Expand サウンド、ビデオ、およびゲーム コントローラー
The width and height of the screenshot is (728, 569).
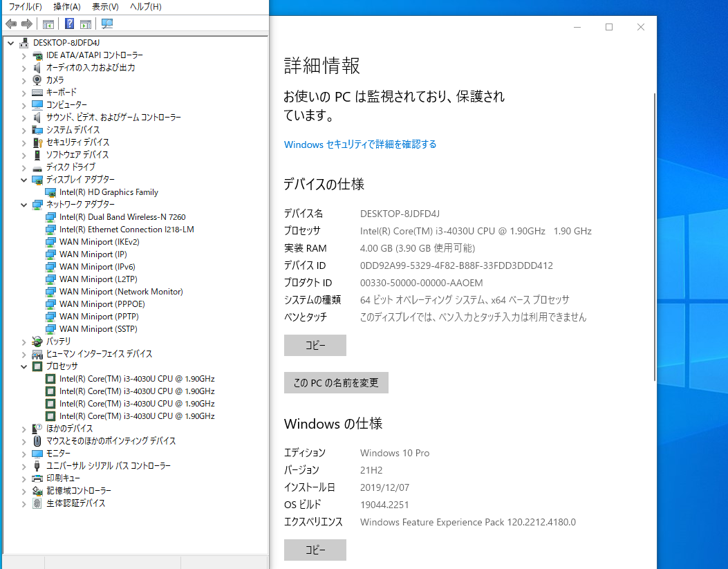pyautogui.click(x=24, y=118)
